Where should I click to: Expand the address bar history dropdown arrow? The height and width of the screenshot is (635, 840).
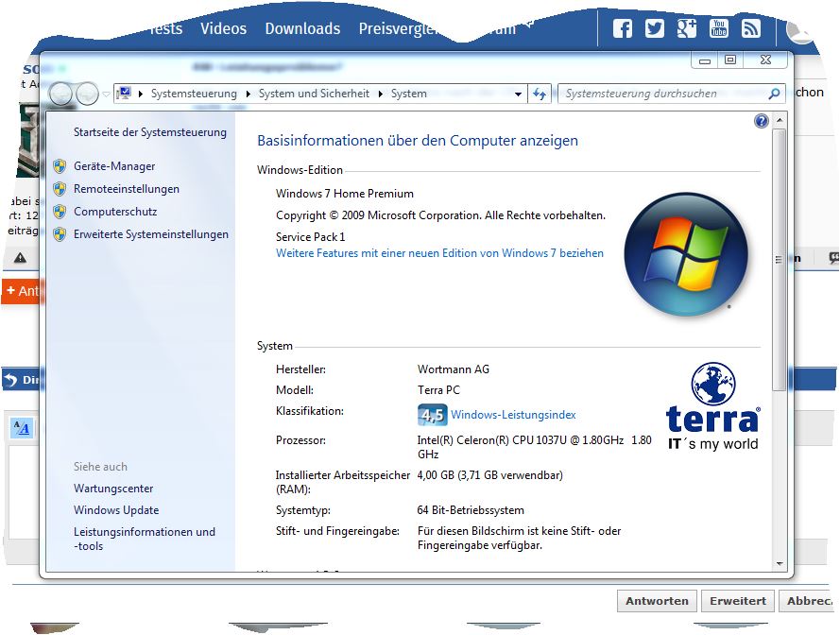(518, 94)
